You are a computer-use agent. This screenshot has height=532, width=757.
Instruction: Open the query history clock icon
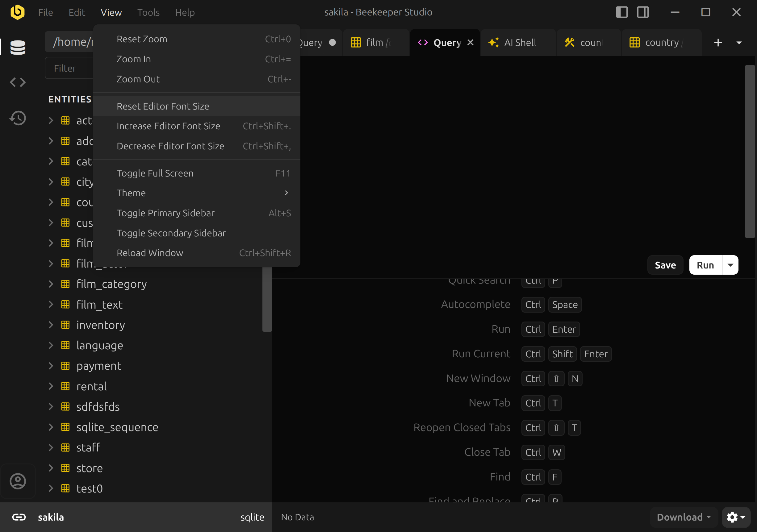tap(18, 118)
